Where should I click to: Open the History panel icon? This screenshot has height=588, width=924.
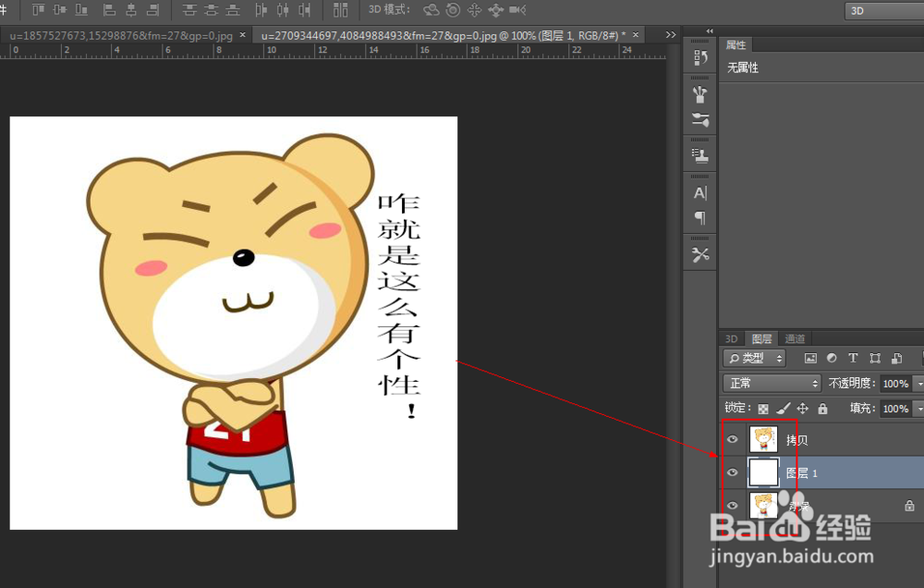700,57
